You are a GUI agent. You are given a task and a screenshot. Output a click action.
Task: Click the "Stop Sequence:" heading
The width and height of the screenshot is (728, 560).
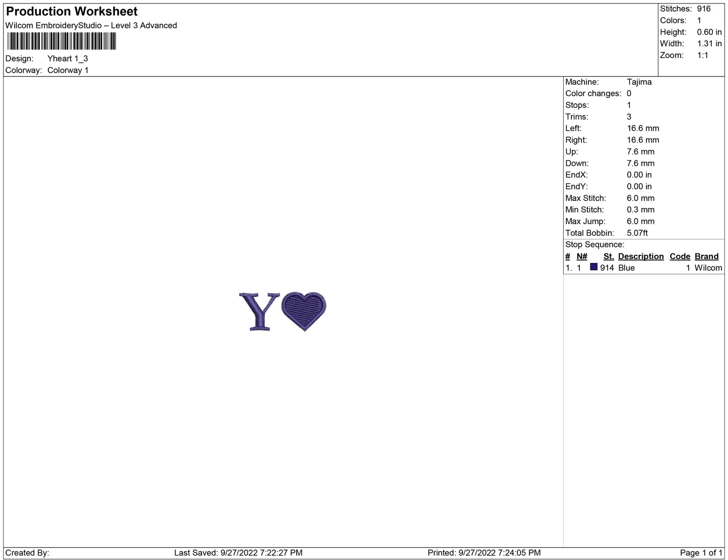point(595,244)
